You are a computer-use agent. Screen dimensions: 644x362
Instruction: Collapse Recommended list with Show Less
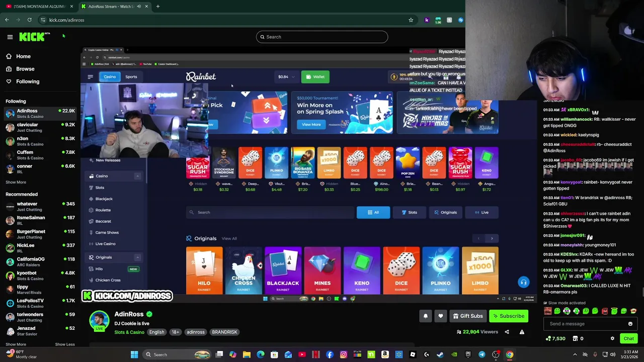click(65, 344)
